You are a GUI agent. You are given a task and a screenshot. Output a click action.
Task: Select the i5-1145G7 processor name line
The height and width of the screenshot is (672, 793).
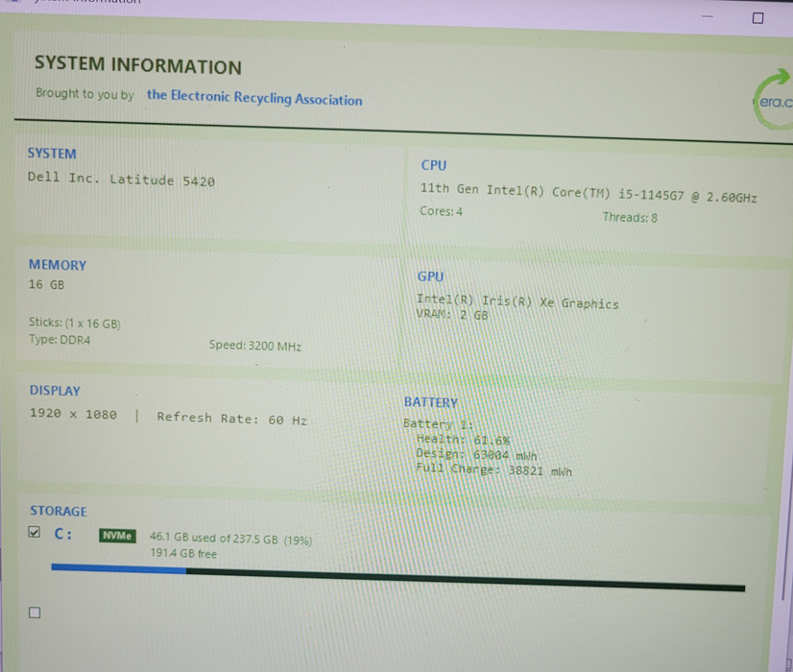pyautogui.click(x=589, y=193)
